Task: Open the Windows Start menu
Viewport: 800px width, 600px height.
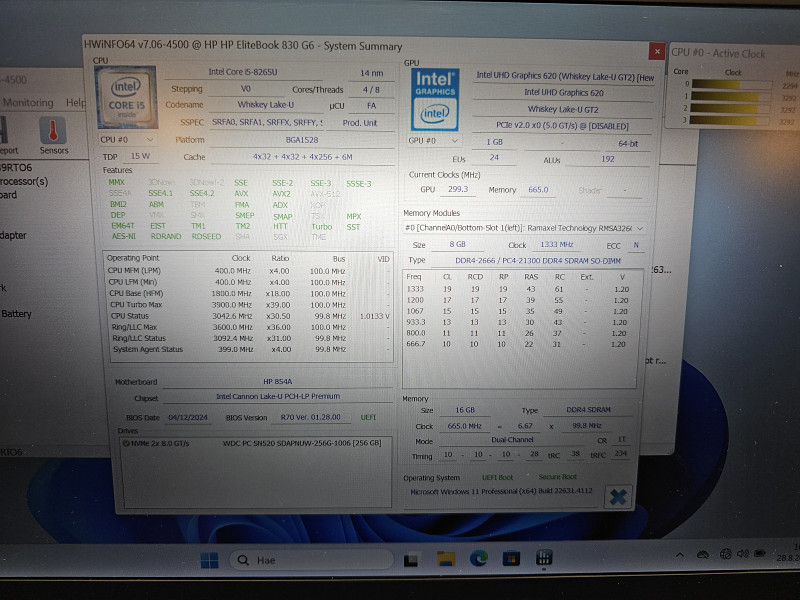Action: [209, 560]
